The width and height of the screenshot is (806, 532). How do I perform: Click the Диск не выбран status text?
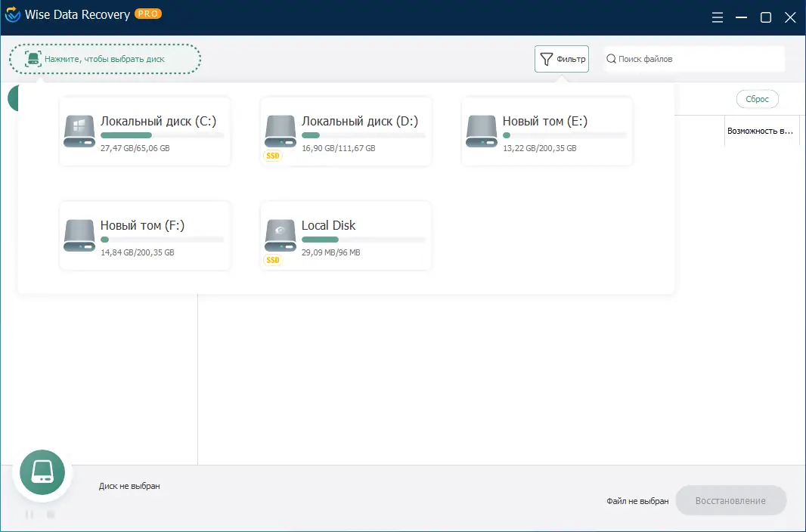click(x=129, y=486)
